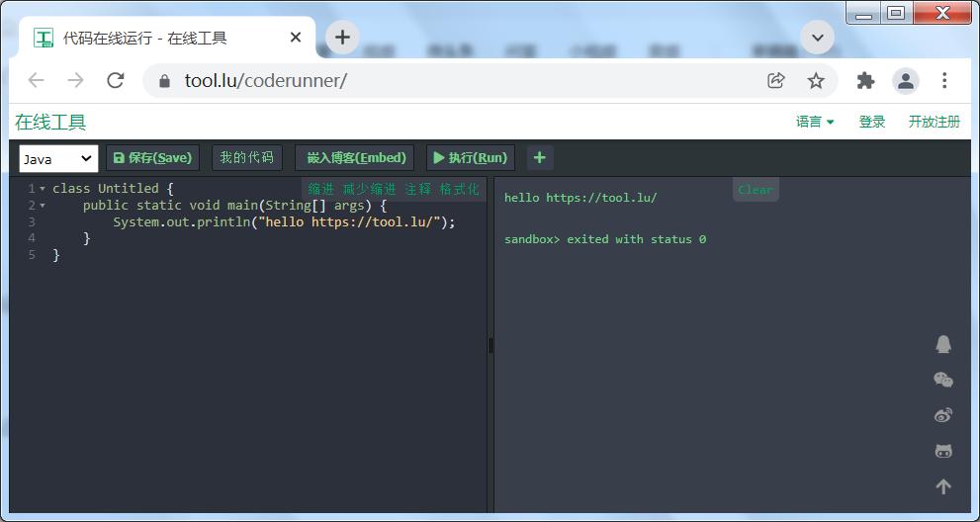This screenshot has height=522, width=980.
Task: Click the QQ penguin share icon
Action: click(943, 344)
